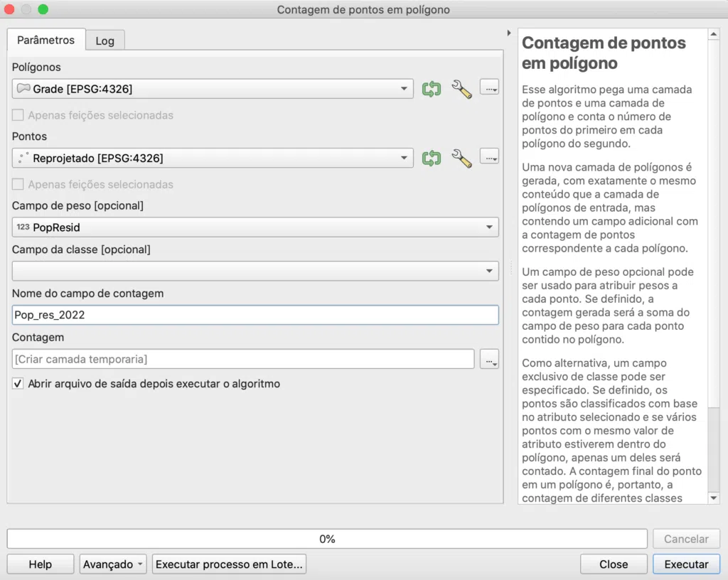The image size is (728, 580).
Task: Click iterate-over-layer icon beside Pontos
Action: coord(432,159)
